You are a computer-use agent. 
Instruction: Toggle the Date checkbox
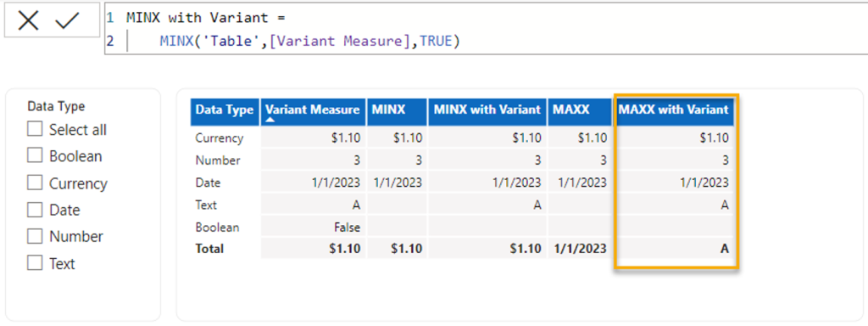coord(35,210)
